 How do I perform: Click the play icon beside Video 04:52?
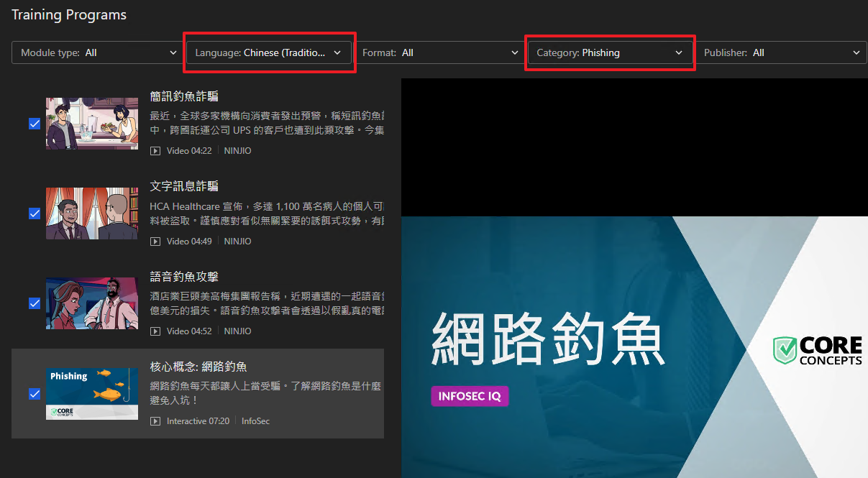tap(155, 331)
